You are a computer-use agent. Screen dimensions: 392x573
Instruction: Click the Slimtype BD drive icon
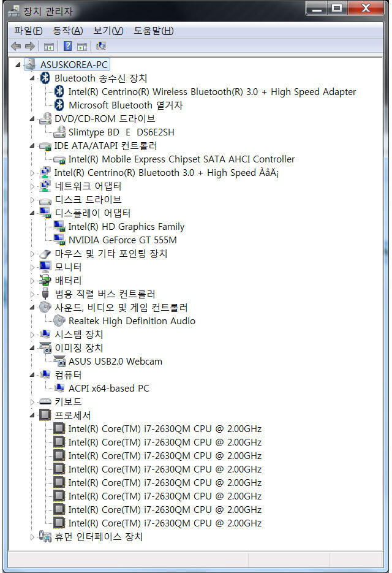click(59, 132)
